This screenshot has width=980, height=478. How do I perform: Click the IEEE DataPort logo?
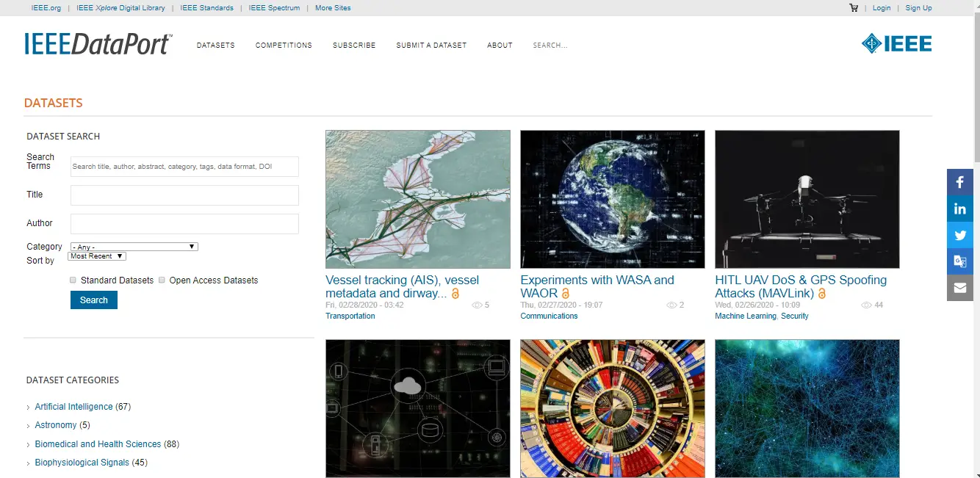(x=98, y=44)
